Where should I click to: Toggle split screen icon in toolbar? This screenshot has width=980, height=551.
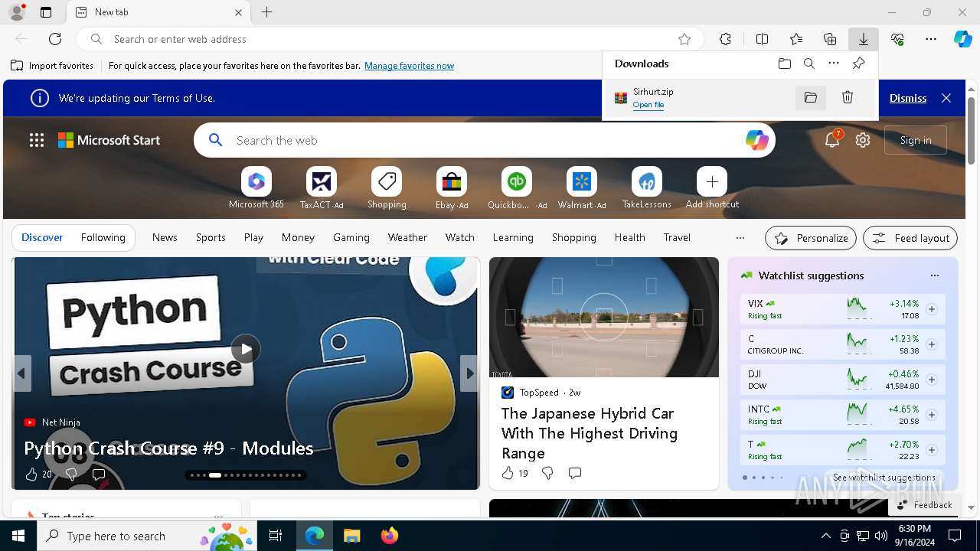762,39
